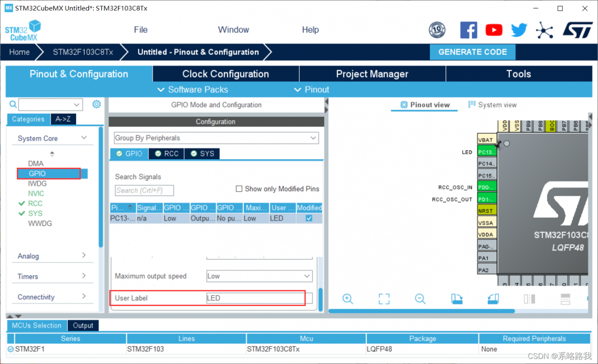Select DMA in System Core list
This screenshot has height=364, width=598.
pyautogui.click(x=36, y=164)
